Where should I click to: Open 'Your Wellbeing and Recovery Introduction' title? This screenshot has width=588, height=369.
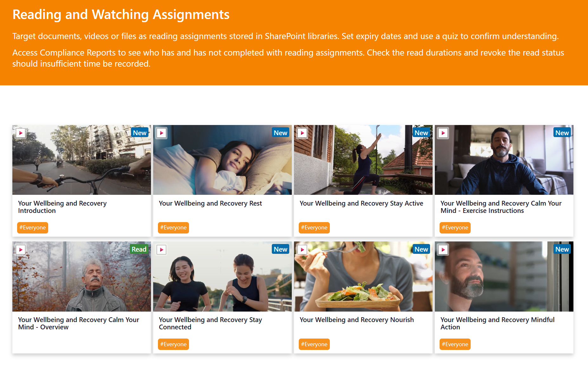click(62, 207)
